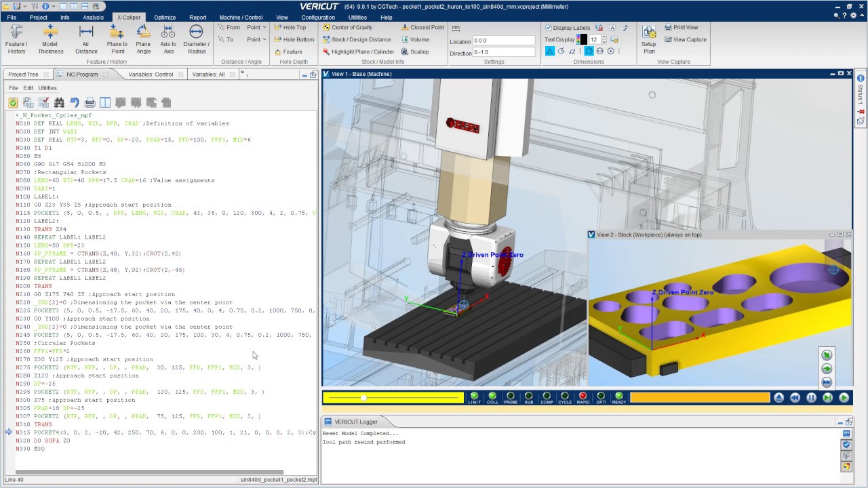
Task: Select the Air Distance measurement tool
Action: (86, 39)
